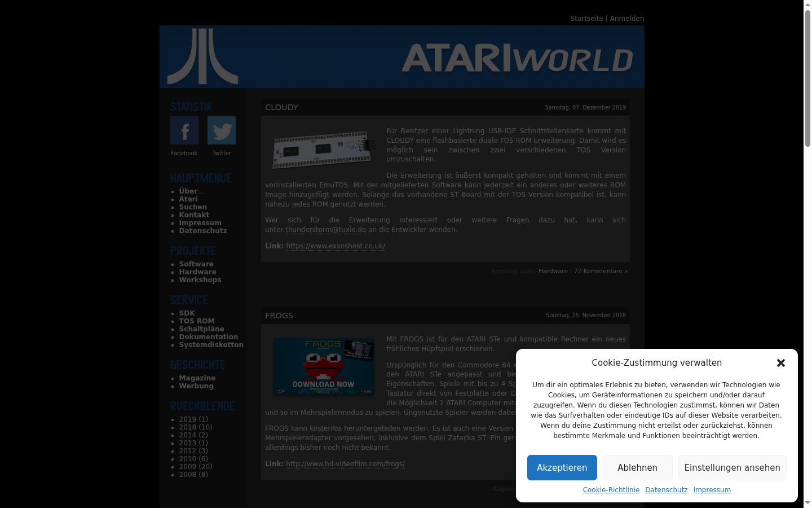This screenshot has width=812, height=508.
Task: Click the Twitter caption text
Action: coord(222,154)
